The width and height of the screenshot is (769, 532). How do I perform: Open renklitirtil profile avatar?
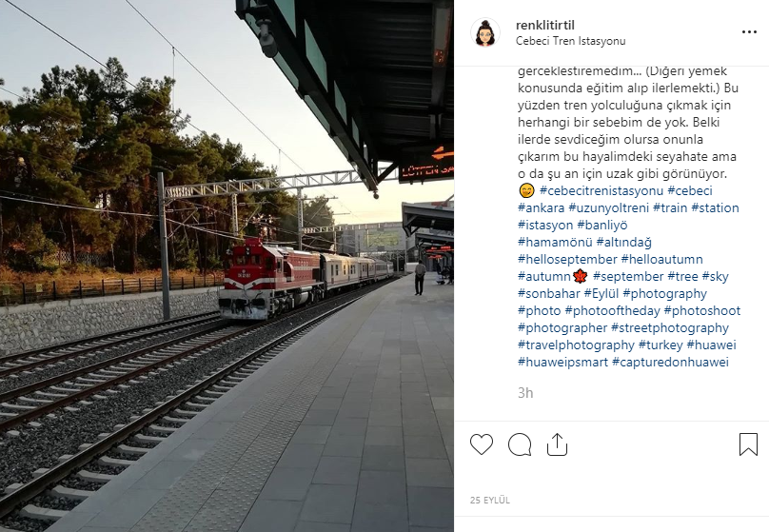485,33
